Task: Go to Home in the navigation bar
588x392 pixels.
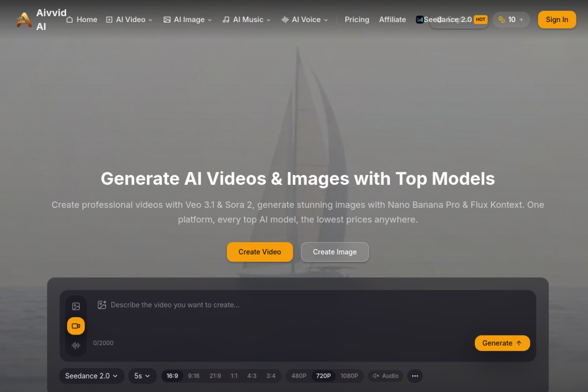Action: point(82,20)
